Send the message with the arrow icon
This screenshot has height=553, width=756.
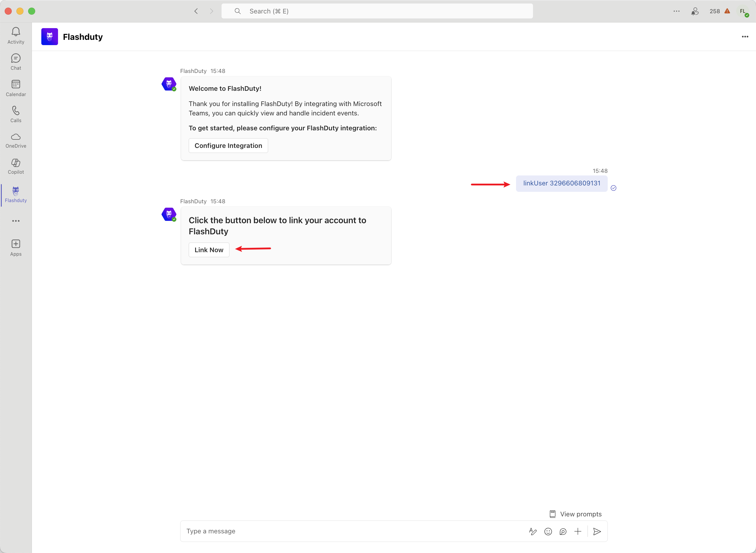pyautogui.click(x=597, y=531)
